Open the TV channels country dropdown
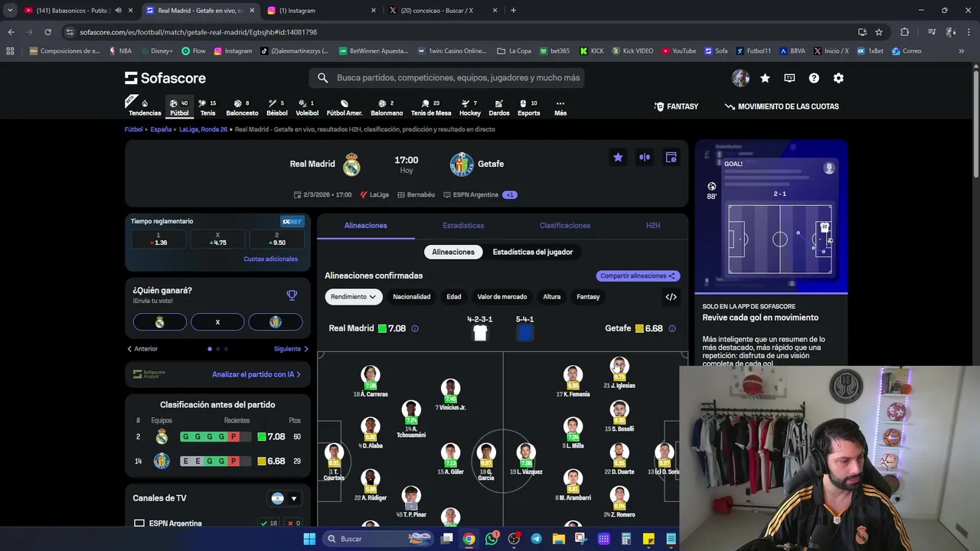The height and width of the screenshot is (551, 980). pos(284,499)
